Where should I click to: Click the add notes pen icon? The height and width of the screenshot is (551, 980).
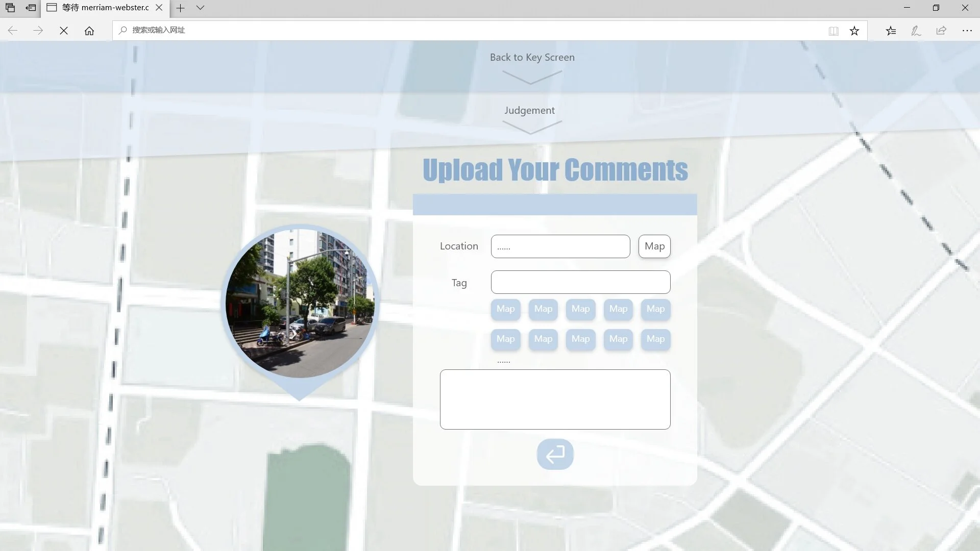coord(916,31)
